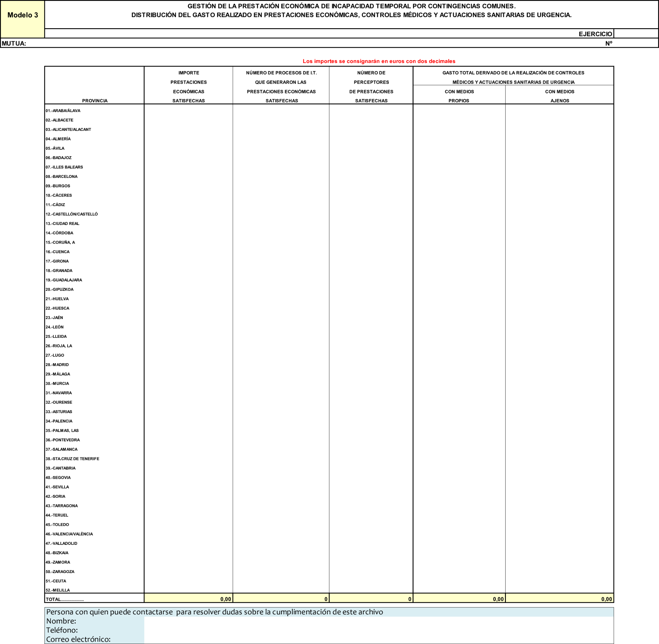
Task: Click total 0,00 under IMPORTE column
Action: tap(188, 598)
